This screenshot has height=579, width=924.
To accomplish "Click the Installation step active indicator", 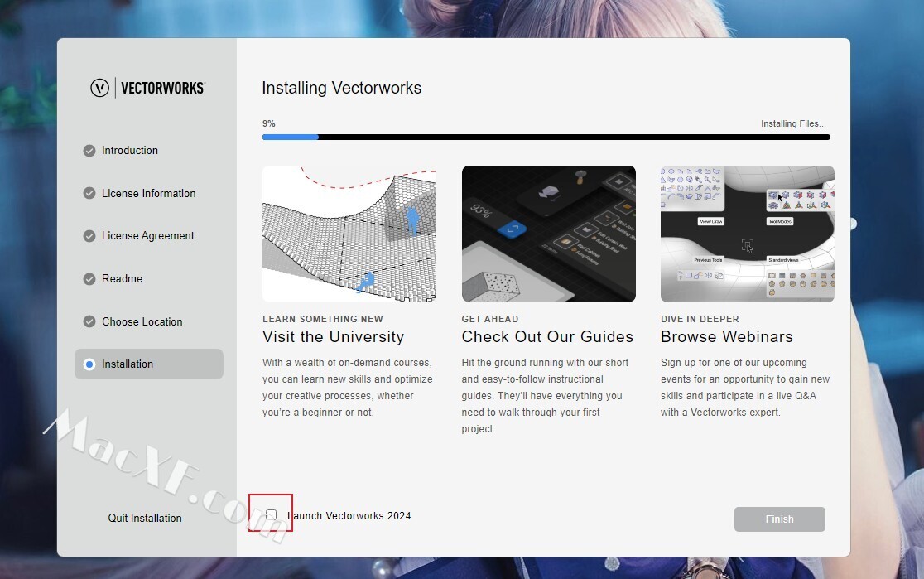I will (x=89, y=364).
